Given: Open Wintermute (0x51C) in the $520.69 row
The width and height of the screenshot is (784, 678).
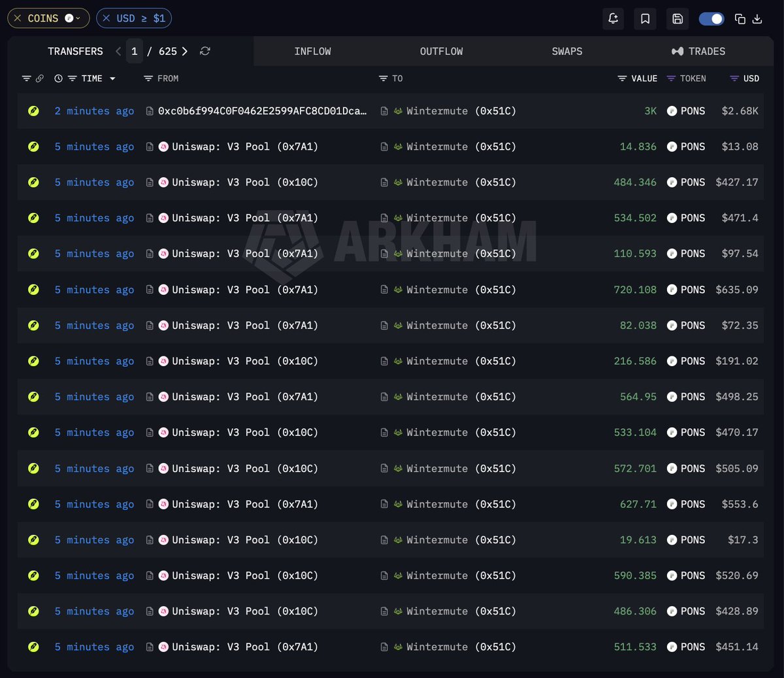Looking at the screenshot, I should point(461,576).
